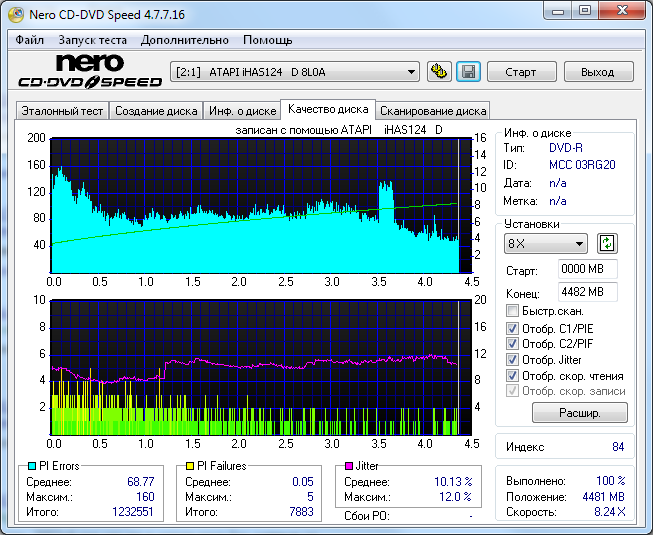
Task: Open the Дополнительно menu
Action: tap(184, 40)
